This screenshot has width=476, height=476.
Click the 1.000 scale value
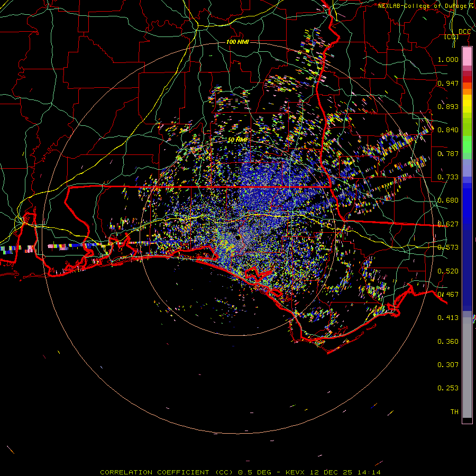448,59
